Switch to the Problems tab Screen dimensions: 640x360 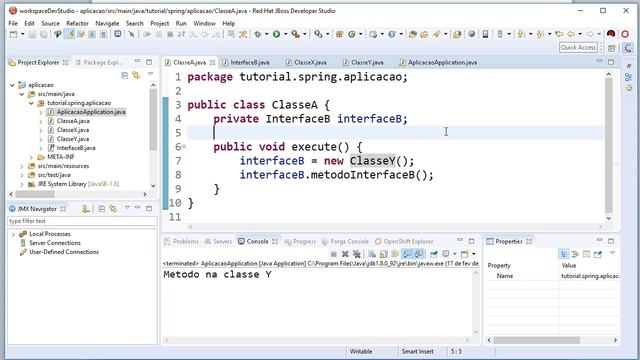(x=181, y=242)
